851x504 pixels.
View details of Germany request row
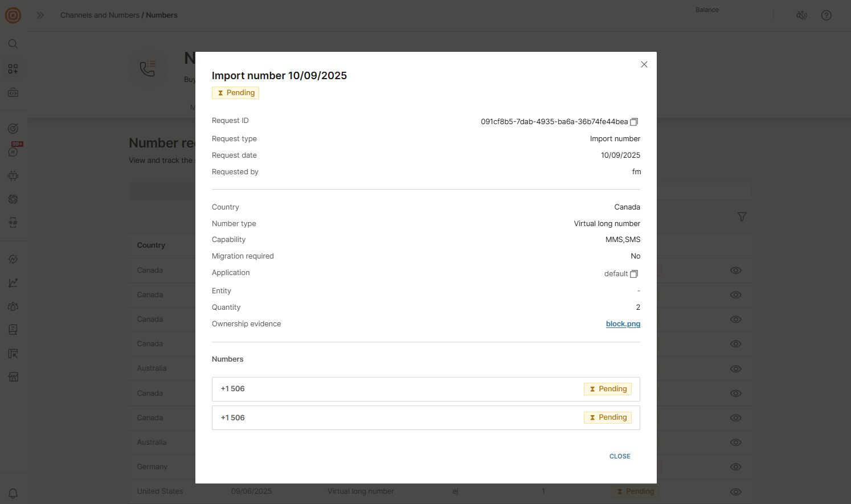(x=735, y=467)
